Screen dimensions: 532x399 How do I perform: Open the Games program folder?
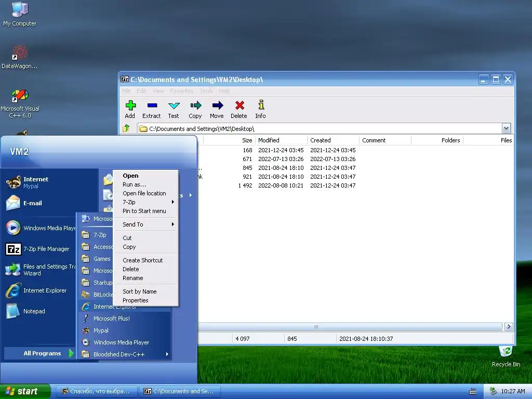96,259
